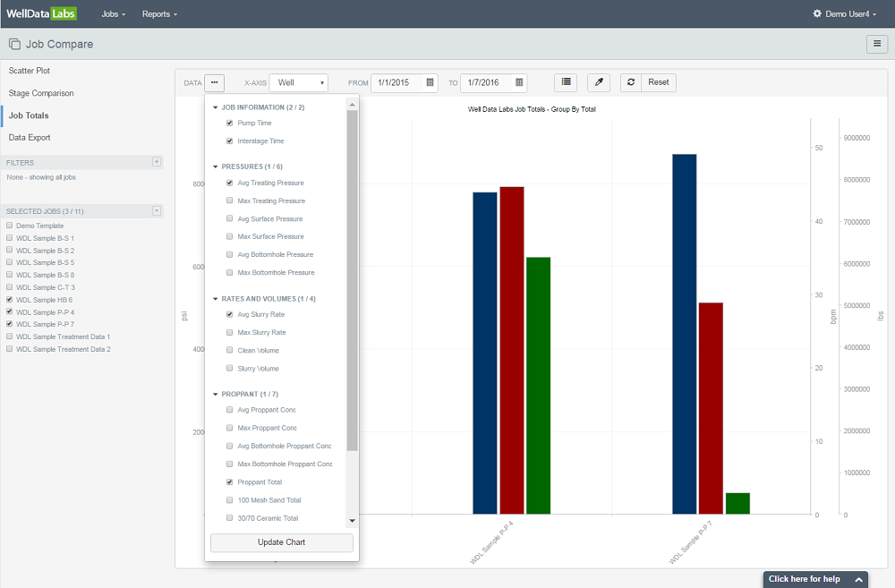This screenshot has width=895, height=588.
Task: Click the eyedropper color tool icon
Action: click(599, 82)
